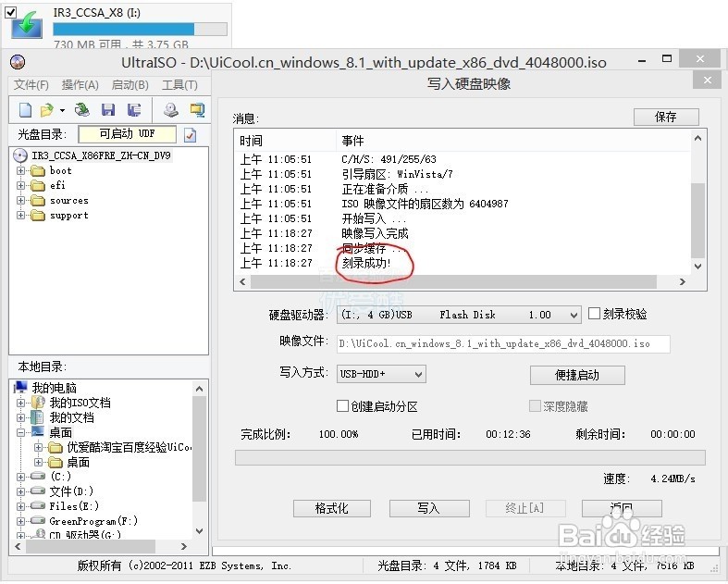Expand the efi folder node
The height and width of the screenshot is (584, 728).
pyautogui.click(x=20, y=186)
